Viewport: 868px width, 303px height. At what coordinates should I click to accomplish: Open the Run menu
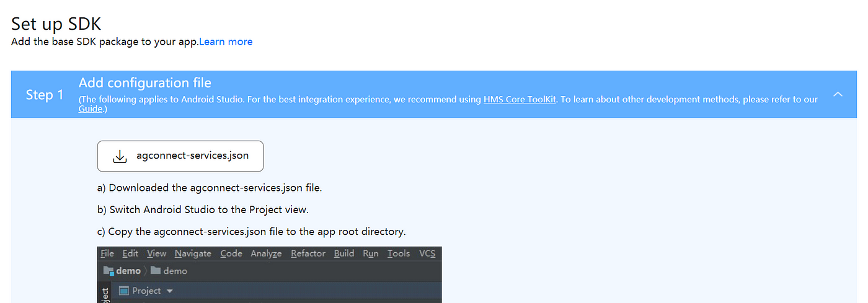[371, 253]
